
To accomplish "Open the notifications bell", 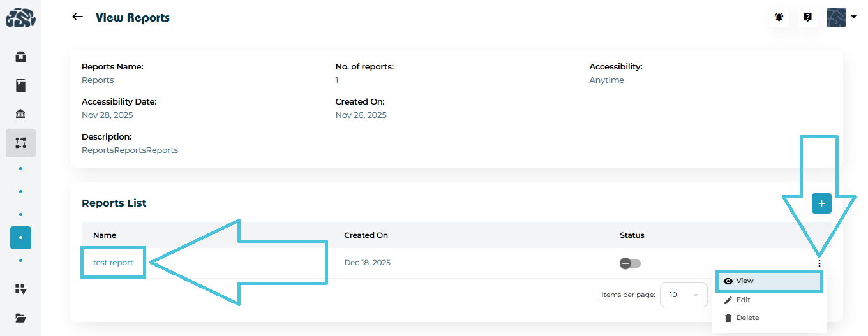I will pos(779,17).
